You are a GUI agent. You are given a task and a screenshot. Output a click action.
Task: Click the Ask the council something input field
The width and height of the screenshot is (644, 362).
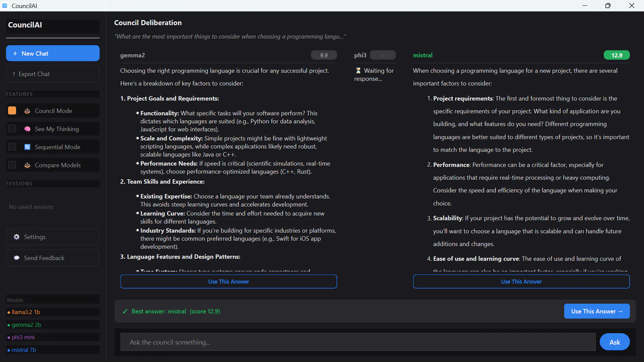click(x=358, y=342)
